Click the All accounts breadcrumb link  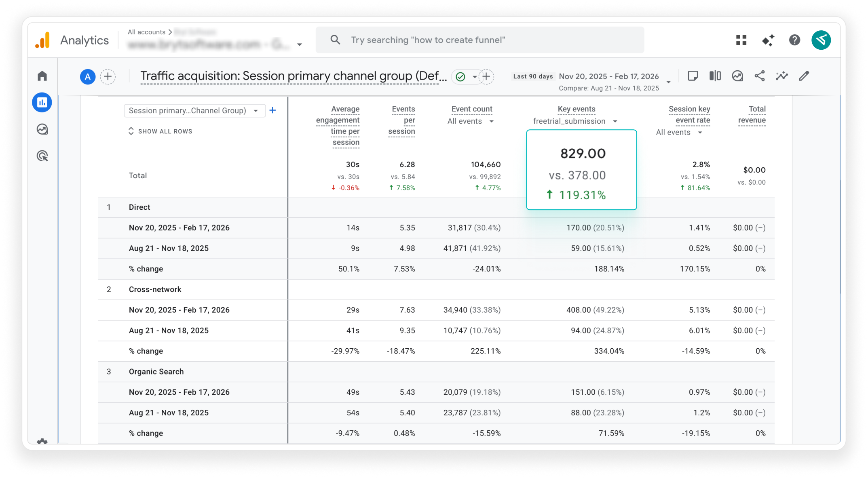click(x=146, y=32)
